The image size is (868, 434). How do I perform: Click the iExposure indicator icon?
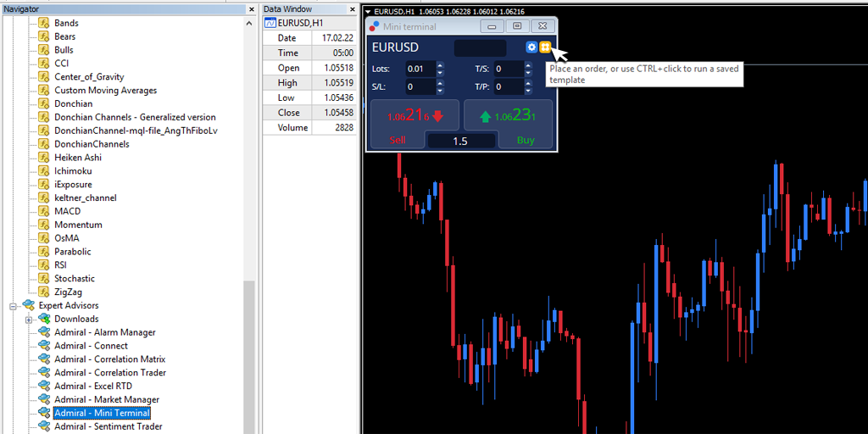tap(44, 184)
